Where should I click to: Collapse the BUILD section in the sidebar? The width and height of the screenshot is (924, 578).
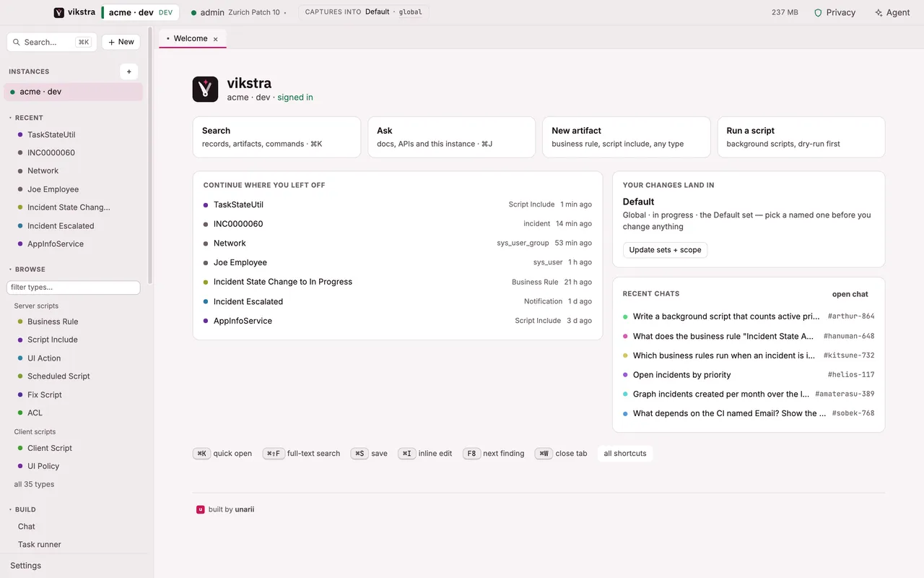[x=22, y=509]
